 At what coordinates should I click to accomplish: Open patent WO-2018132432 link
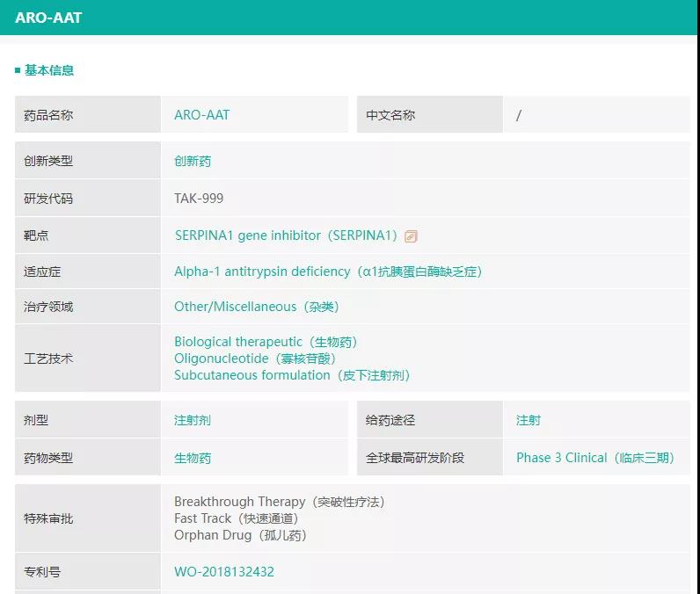coord(224,572)
